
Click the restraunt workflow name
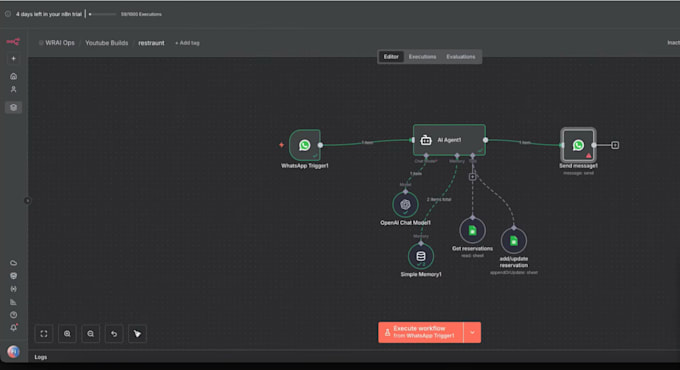pyautogui.click(x=151, y=43)
